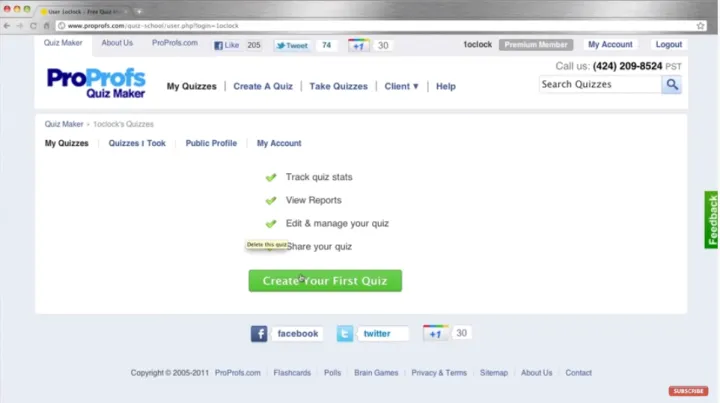Click the red Subscribe badge

[x=688, y=391]
